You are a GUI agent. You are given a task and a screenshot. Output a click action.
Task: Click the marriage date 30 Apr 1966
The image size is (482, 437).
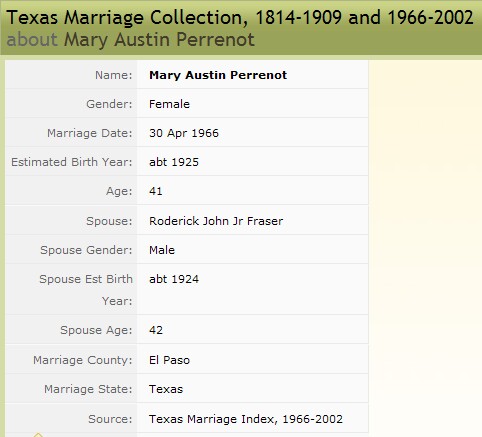pos(184,133)
